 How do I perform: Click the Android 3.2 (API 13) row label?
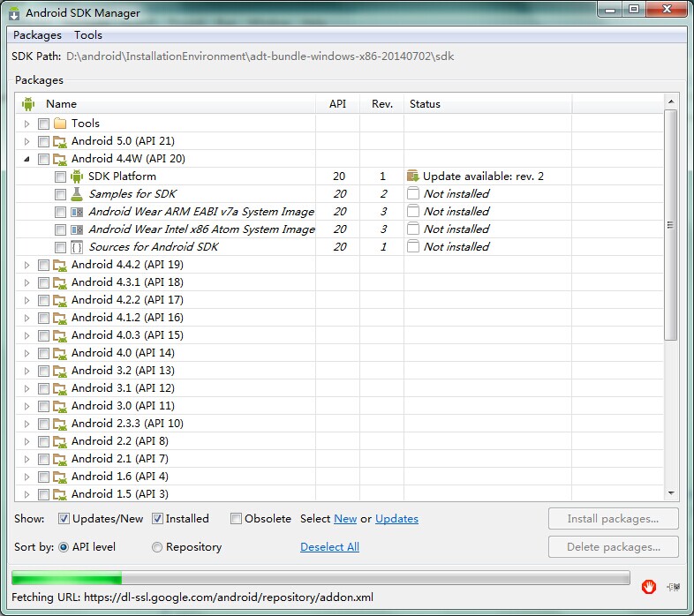click(123, 371)
